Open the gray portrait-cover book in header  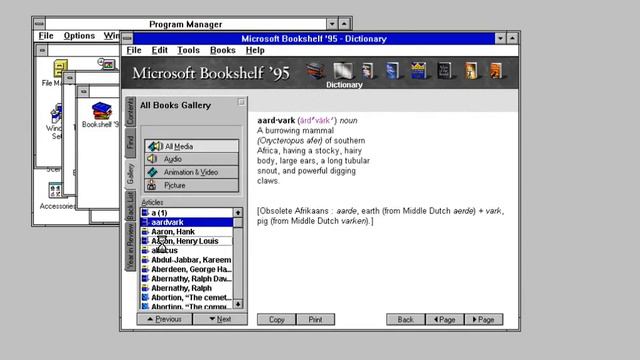[x=368, y=71]
